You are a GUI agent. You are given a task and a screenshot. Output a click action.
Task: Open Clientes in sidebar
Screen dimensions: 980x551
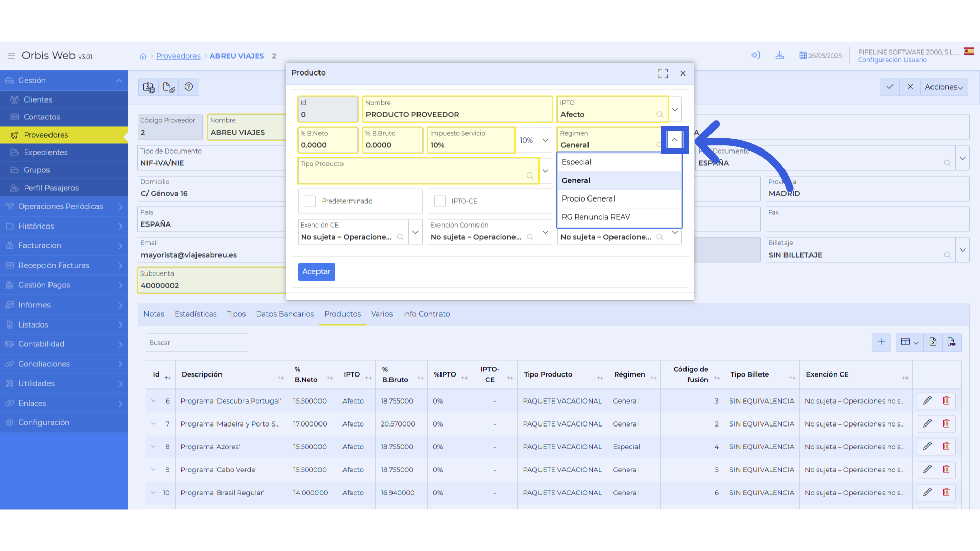[x=64, y=99]
